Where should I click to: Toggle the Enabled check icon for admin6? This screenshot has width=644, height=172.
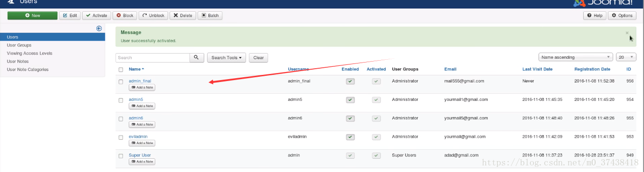pyautogui.click(x=350, y=118)
